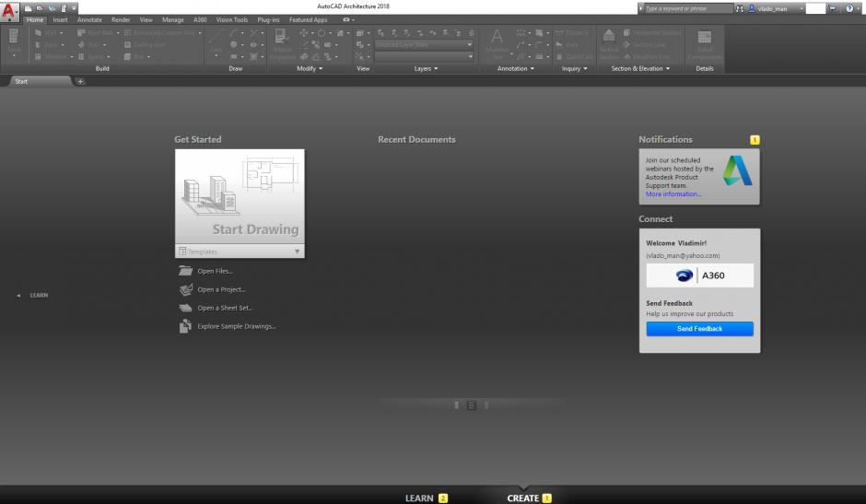Open QuickCalc from Inquiry panel
866x504 pixels.
tap(574, 56)
